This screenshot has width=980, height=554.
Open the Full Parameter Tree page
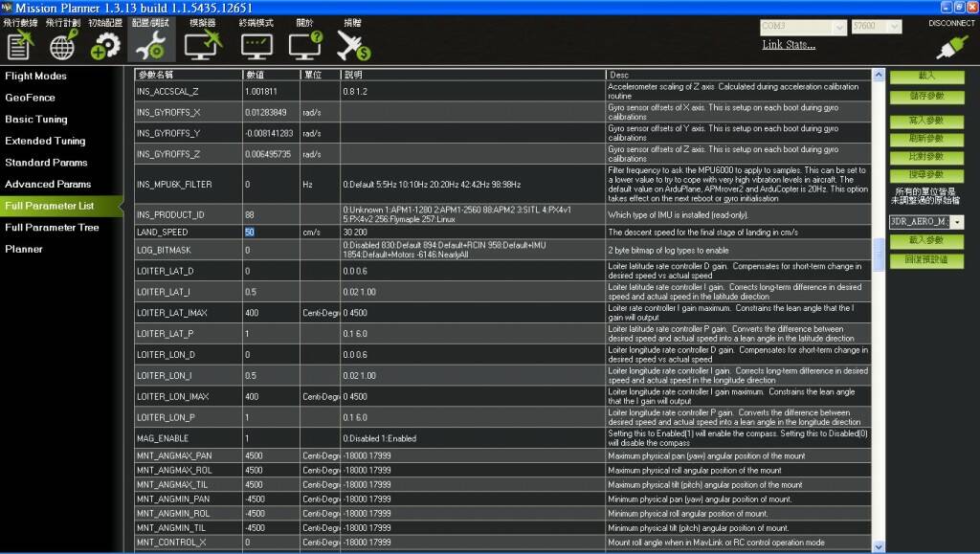pyautogui.click(x=52, y=228)
